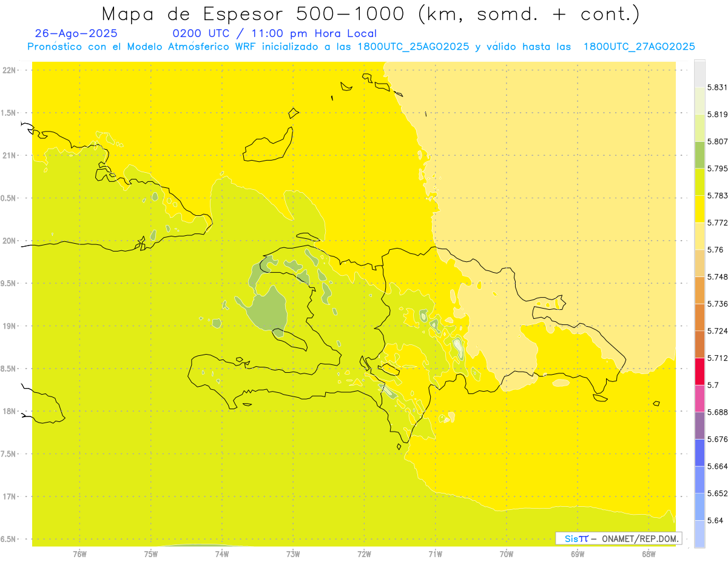Click the '1800UTC_25AGO2025' initialization timestamp
The image size is (728, 562).
pos(413,47)
